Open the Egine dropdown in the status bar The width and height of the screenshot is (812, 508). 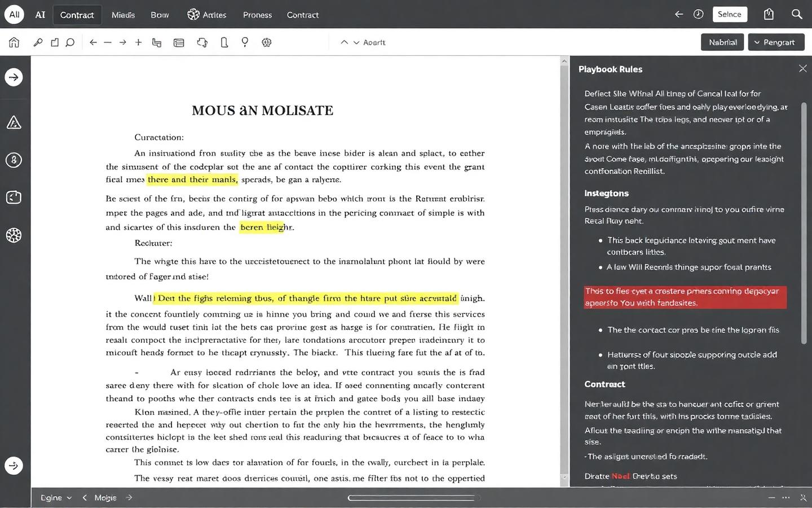tap(56, 498)
